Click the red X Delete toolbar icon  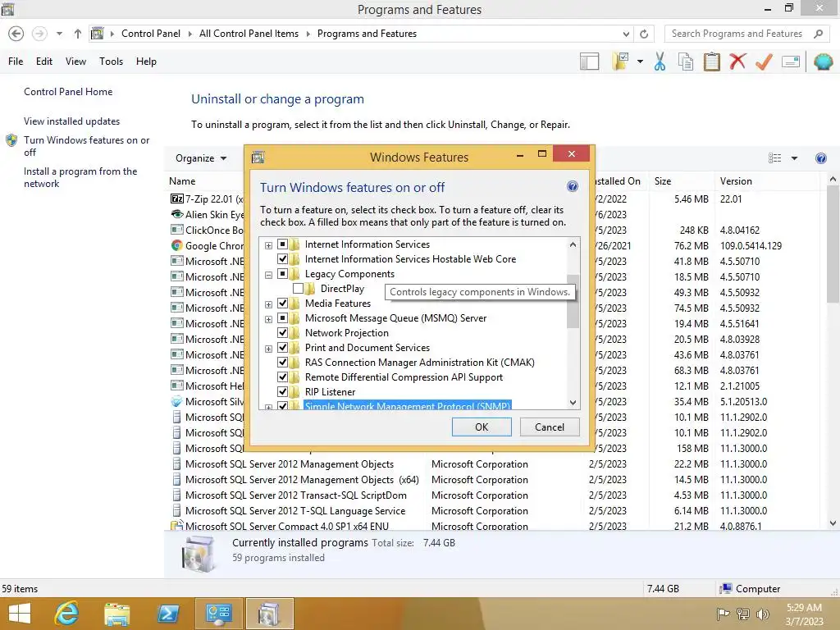[737, 61]
